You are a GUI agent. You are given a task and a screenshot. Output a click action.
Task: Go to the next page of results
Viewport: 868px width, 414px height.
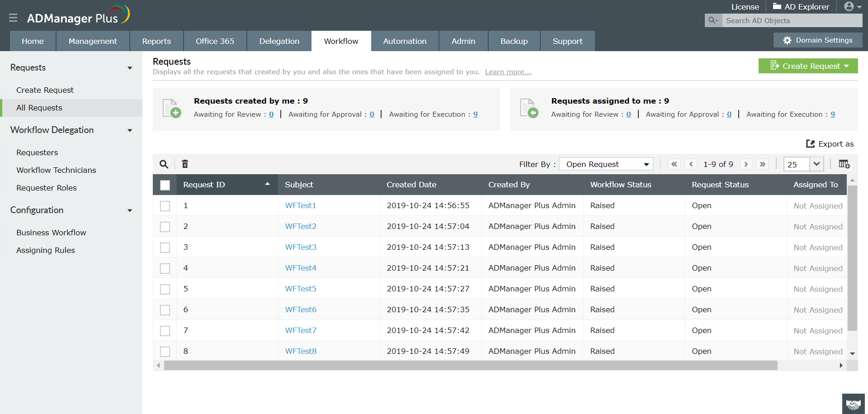coord(746,164)
